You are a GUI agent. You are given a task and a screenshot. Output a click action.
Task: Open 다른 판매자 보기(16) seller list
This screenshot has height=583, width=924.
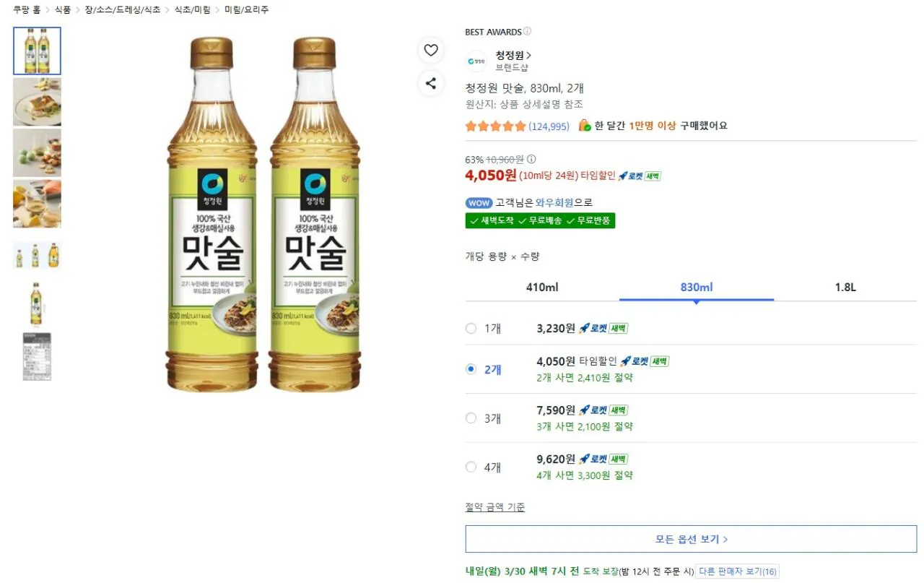tap(738, 571)
